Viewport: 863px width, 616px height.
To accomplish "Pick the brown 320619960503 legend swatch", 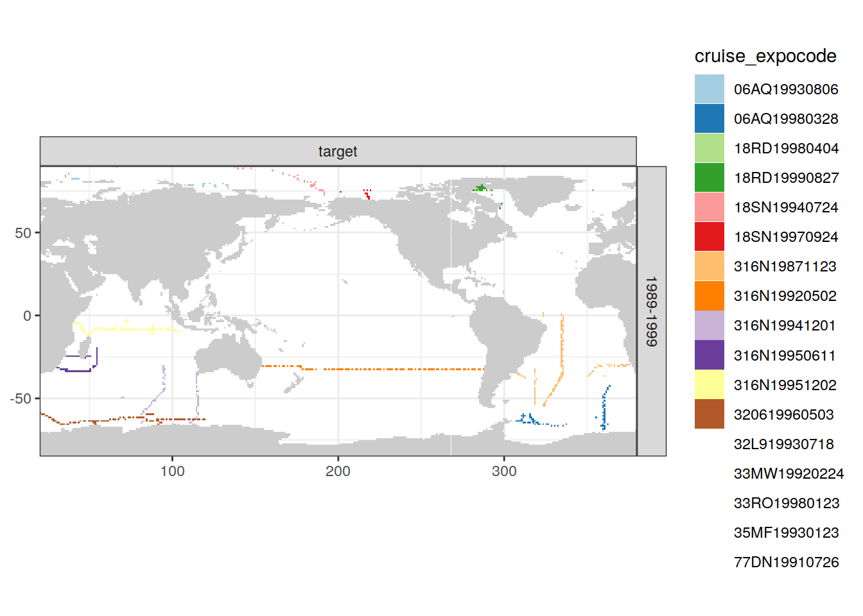I will coord(709,414).
